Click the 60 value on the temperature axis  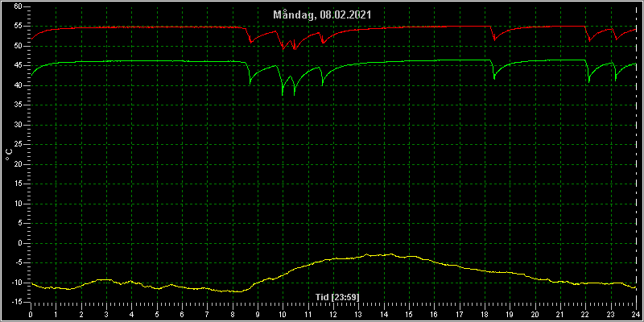[x=17, y=6]
